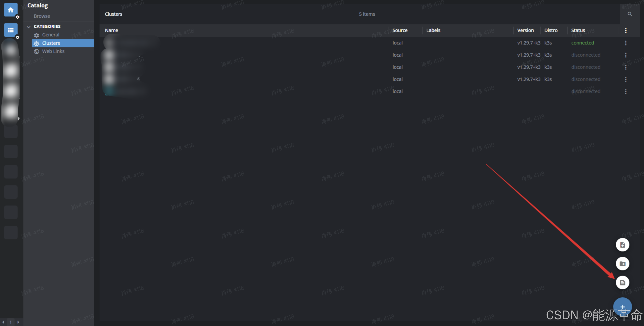Viewport: 644px width, 326px height.
Task: Open the settings gear beside the Home icon
Action: tap(18, 17)
